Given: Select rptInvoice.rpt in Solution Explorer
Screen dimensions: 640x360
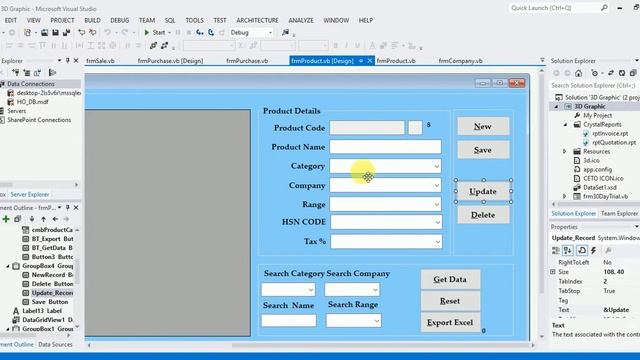Looking at the screenshot, I should tap(610, 133).
